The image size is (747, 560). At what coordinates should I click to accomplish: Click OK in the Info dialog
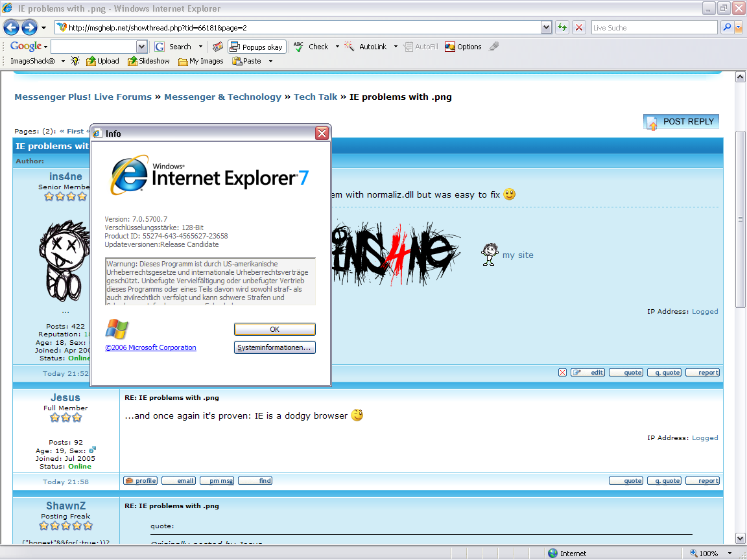pyautogui.click(x=274, y=329)
